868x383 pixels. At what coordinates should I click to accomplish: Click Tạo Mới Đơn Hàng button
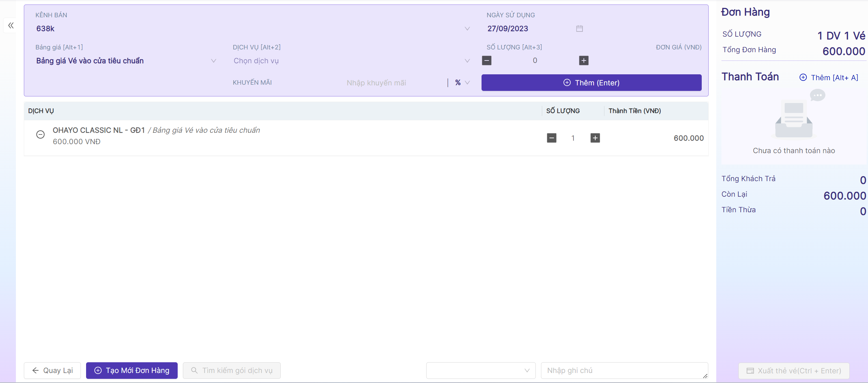pos(132,371)
